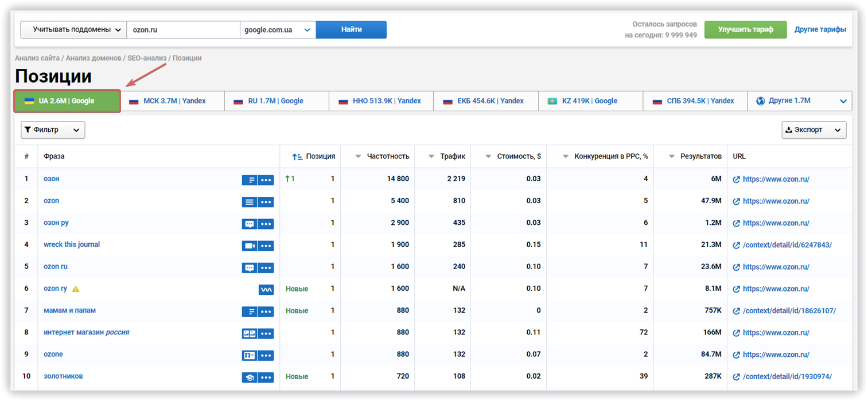Image resolution: width=868 pixels, height=401 pixels.
Task: Switch to KZ 419K Google tab
Action: pyautogui.click(x=590, y=101)
